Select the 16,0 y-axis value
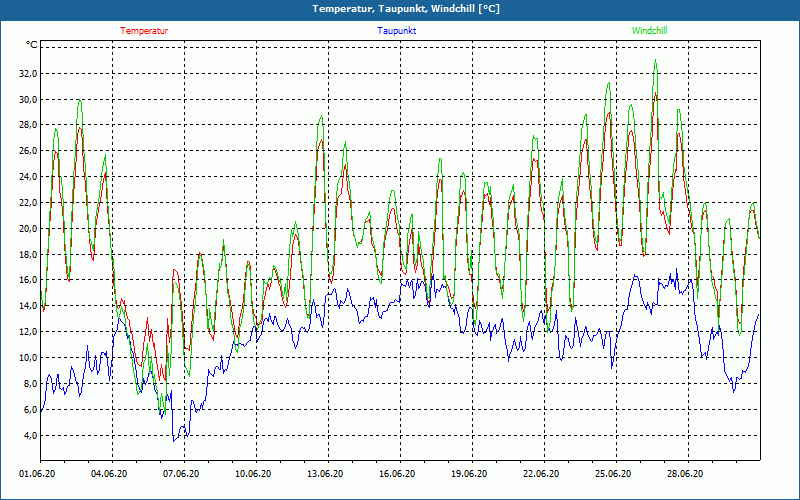 coord(28,280)
